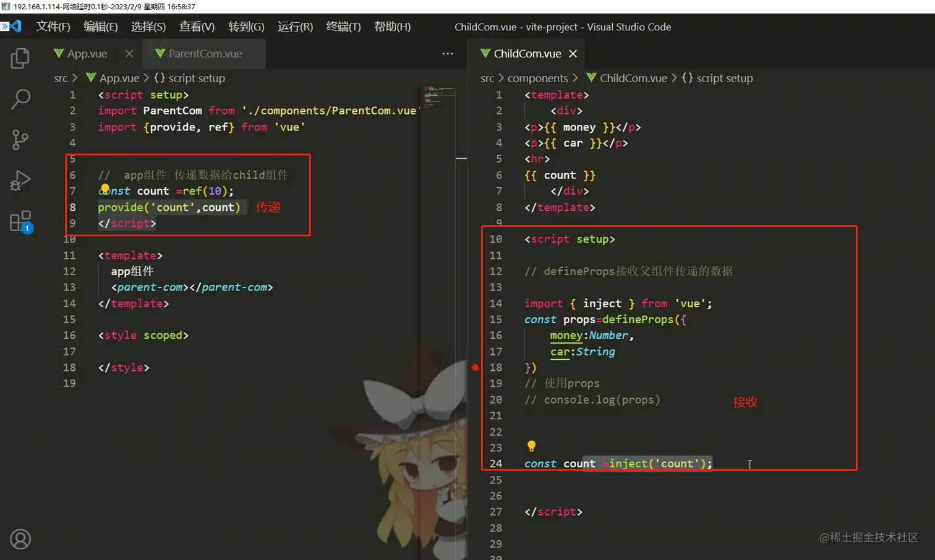Click the "<hr>" tag in ChildCom.vue

tap(537, 159)
